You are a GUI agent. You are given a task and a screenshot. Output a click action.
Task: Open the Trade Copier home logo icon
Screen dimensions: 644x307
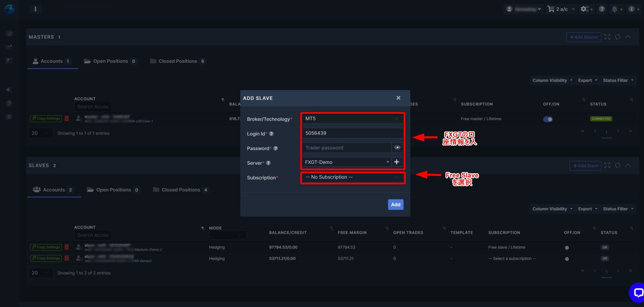(9, 9)
